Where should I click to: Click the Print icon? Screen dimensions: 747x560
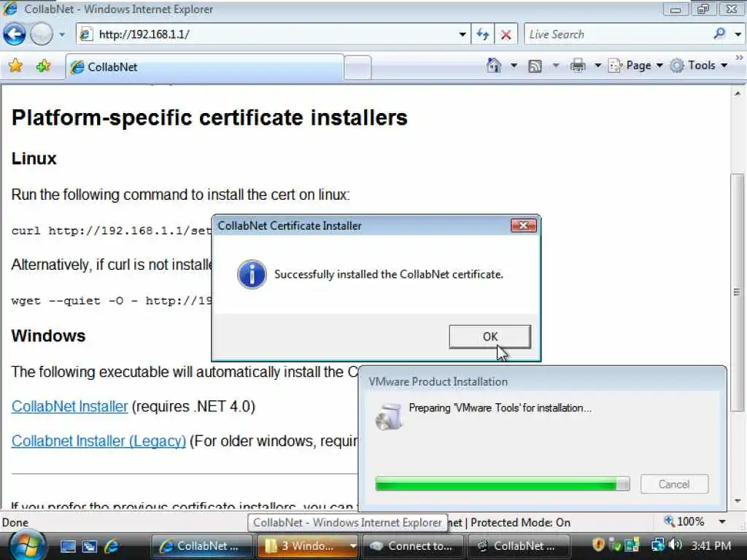click(x=578, y=65)
